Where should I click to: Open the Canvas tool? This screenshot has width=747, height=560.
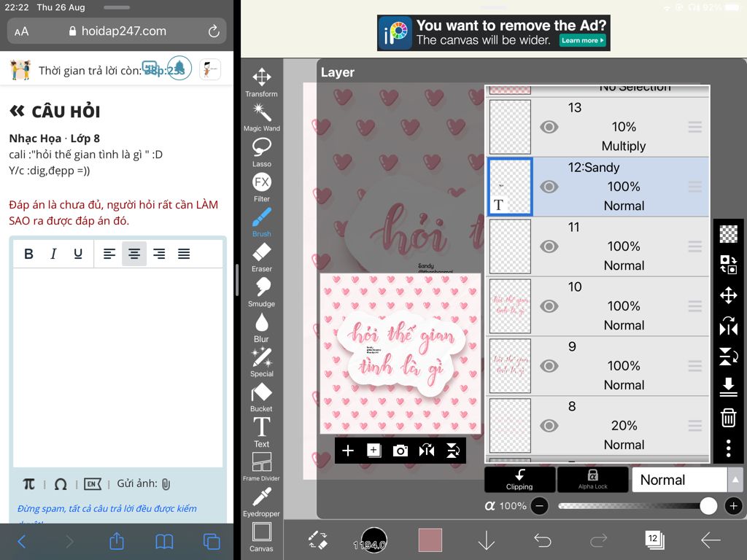262,536
